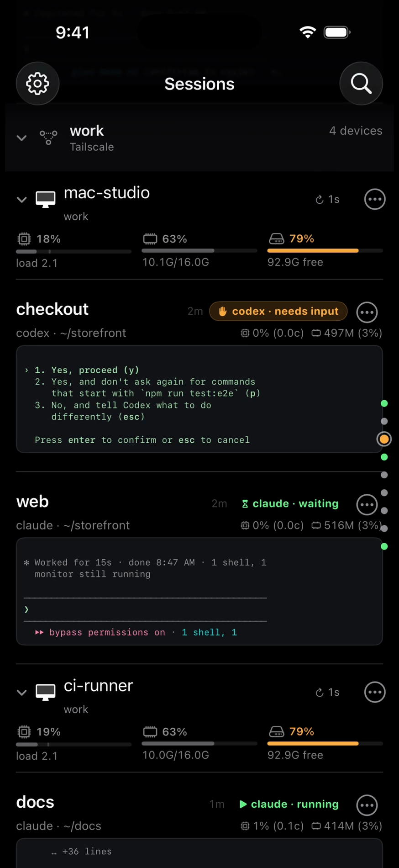Open the checkout session more options menu
Screen dimensions: 399x868
(x=367, y=312)
